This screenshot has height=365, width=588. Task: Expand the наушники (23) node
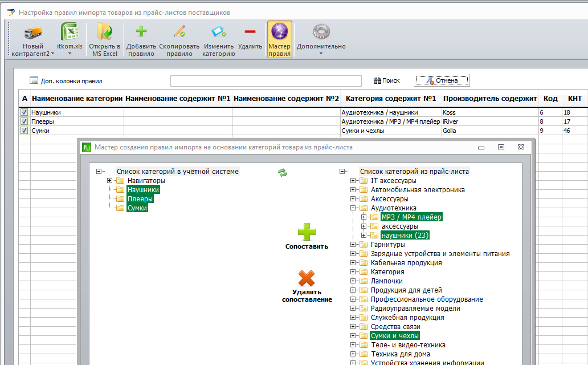pyautogui.click(x=364, y=236)
